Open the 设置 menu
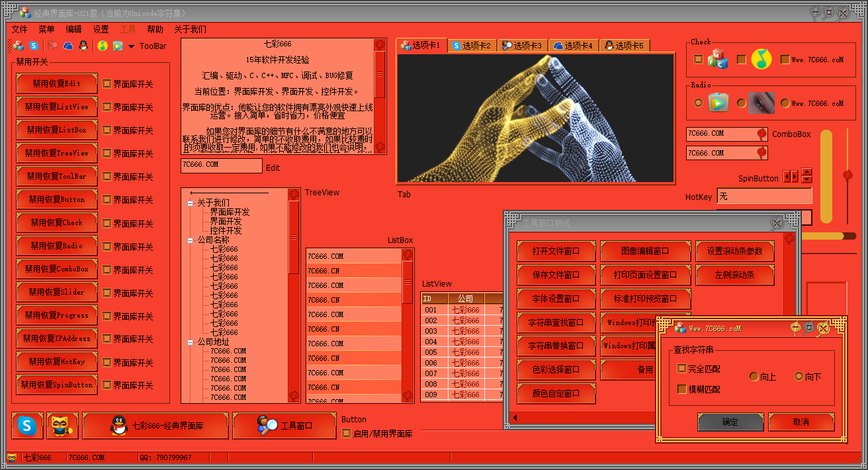868x470 pixels. 101,29
